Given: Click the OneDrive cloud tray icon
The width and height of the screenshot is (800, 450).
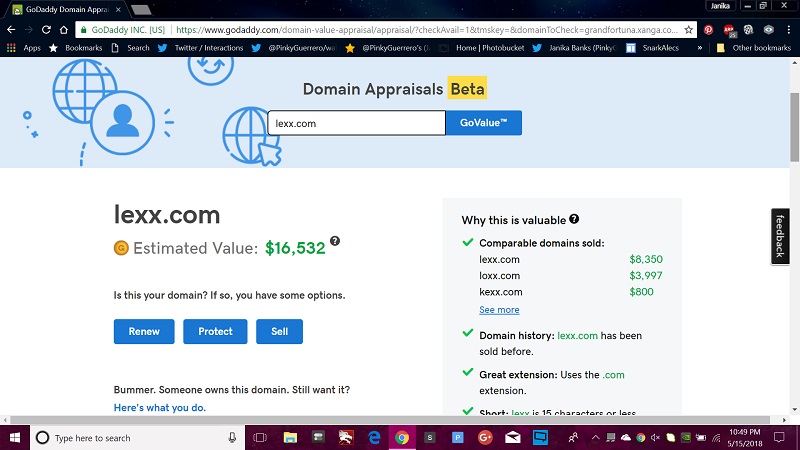Looking at the screenshot, I should pyautogui.click(x=626, y=438).
